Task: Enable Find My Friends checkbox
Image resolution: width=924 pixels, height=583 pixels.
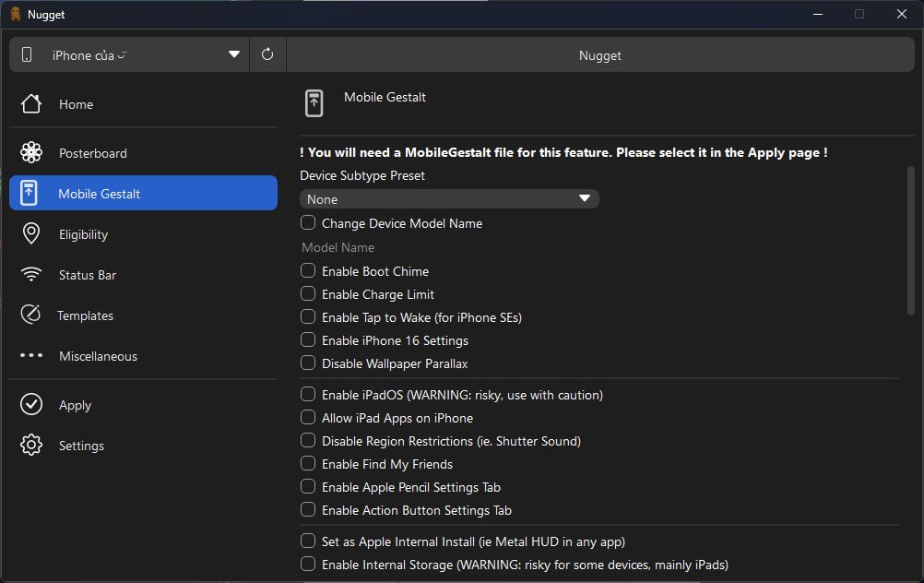Action: [308, 463]
